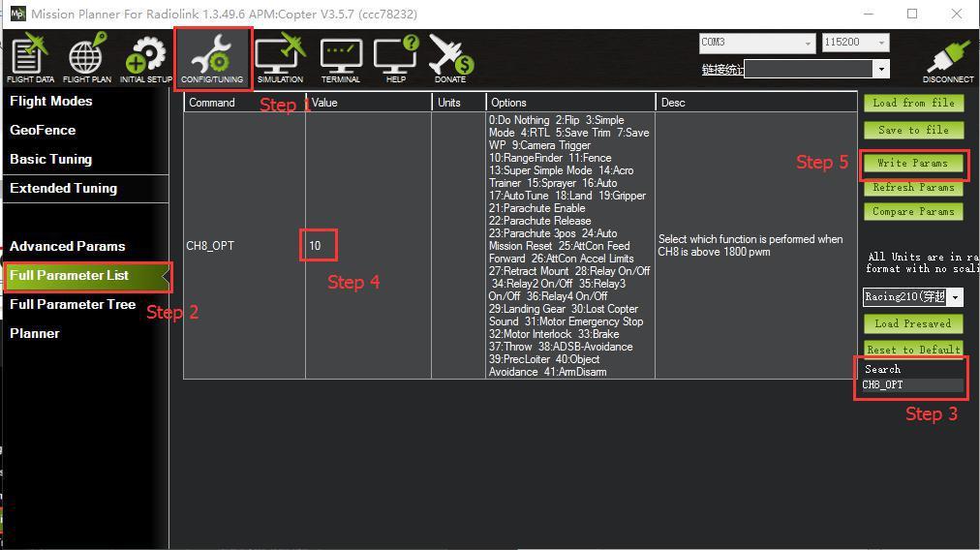980x550 pixels.
Task: Click the Search field containing CH8_OPT
Action: pyautogui.click(x=912, y=385)
